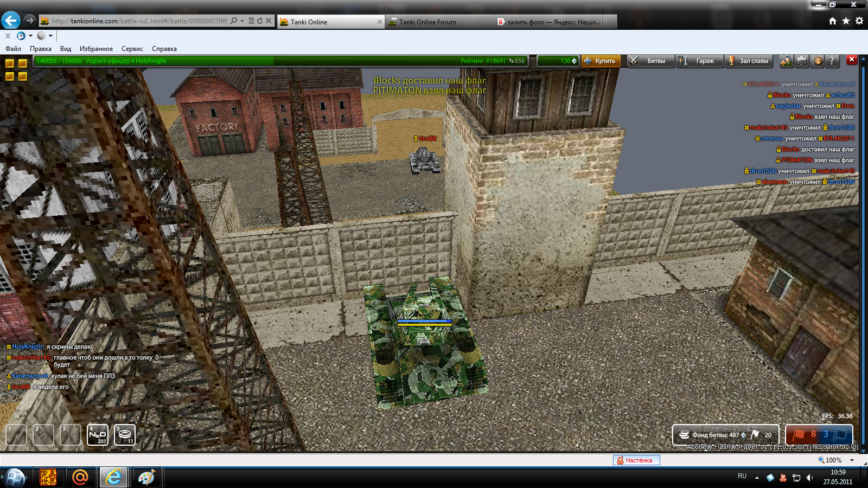Click the gray globe toolbar icon
868x488 pixels.
pyautogui.click(x=41, y=36)
